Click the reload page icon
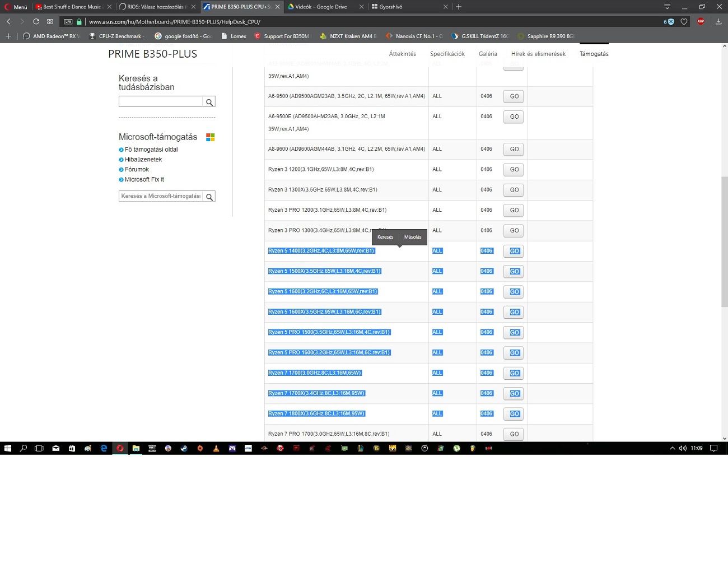Viewport: 728px width, 563px height. (x=36, y=21)
